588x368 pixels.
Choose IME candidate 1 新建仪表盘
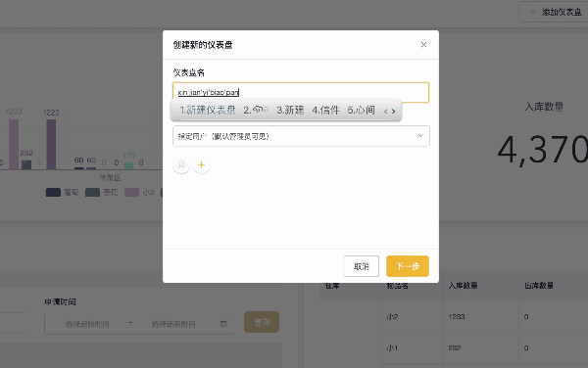pyautogui.click(x=208, y=110)
